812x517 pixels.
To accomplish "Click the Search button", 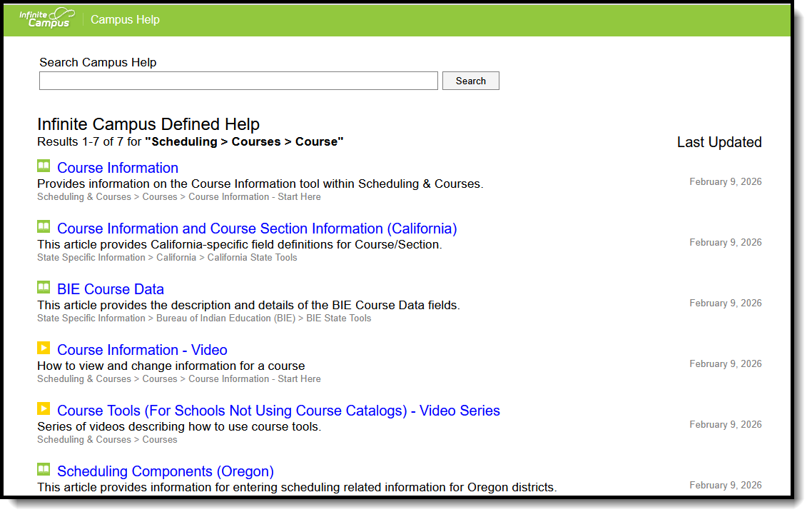I will click(471, 81).
